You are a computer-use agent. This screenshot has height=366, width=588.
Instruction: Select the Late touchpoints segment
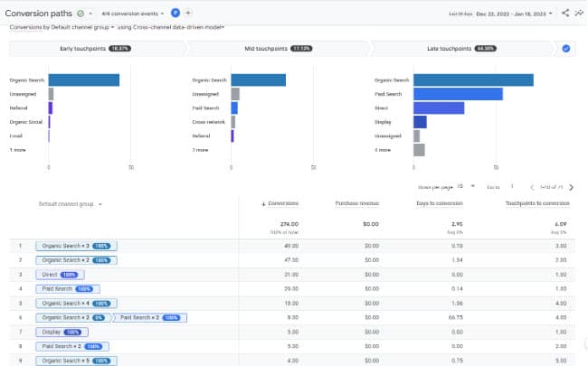click(461, 49)
